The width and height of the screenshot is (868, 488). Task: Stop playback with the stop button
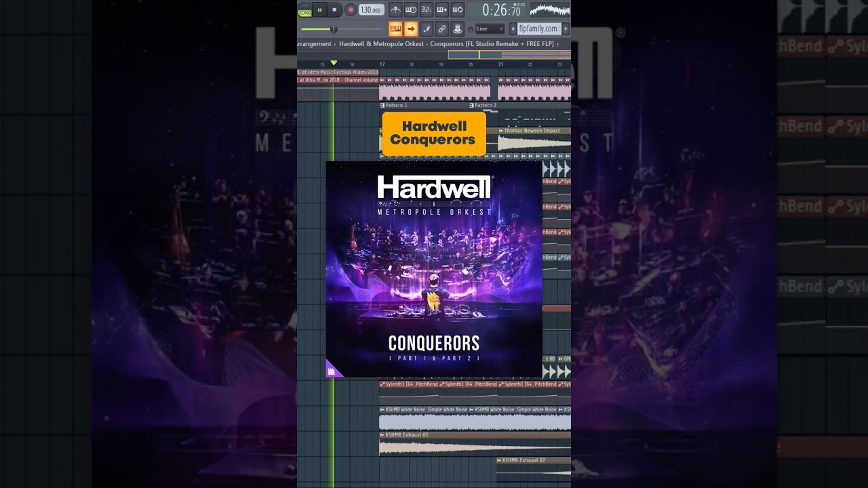[x=334, y=9]
